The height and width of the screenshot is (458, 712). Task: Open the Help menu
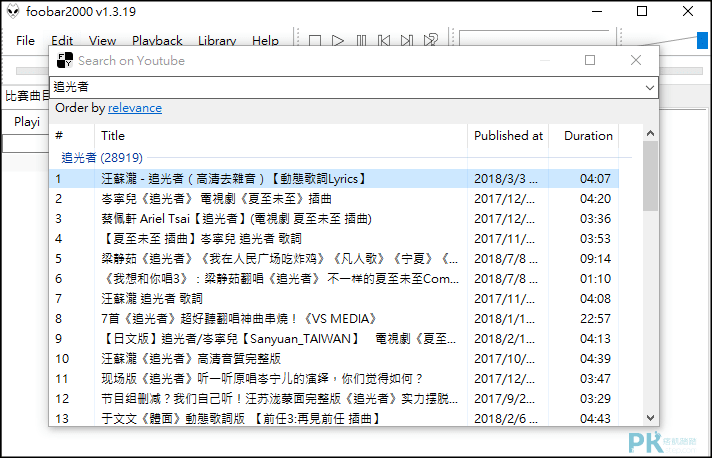pos(265,41)
